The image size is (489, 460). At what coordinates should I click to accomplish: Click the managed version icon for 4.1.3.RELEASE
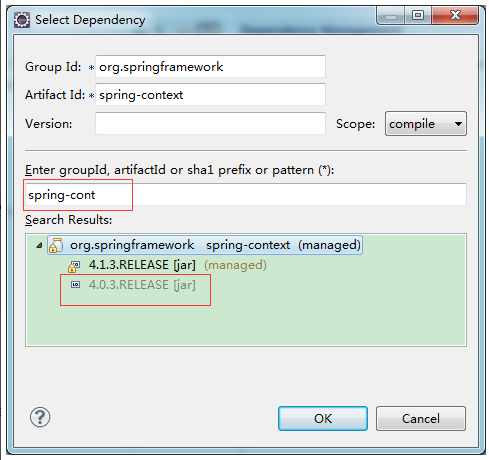click(x=74, y=266)
